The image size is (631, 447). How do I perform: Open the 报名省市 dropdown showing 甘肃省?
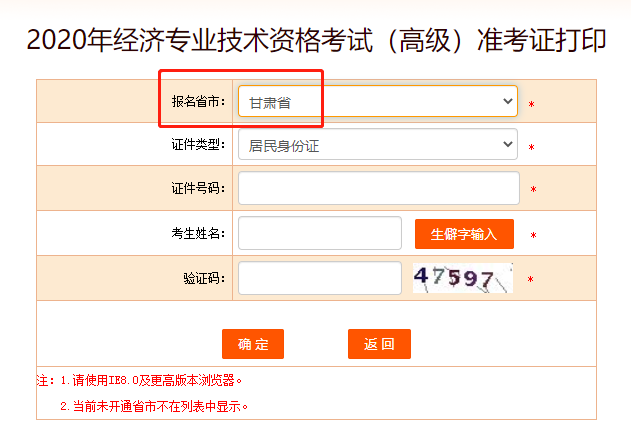[x=377, y=101]
